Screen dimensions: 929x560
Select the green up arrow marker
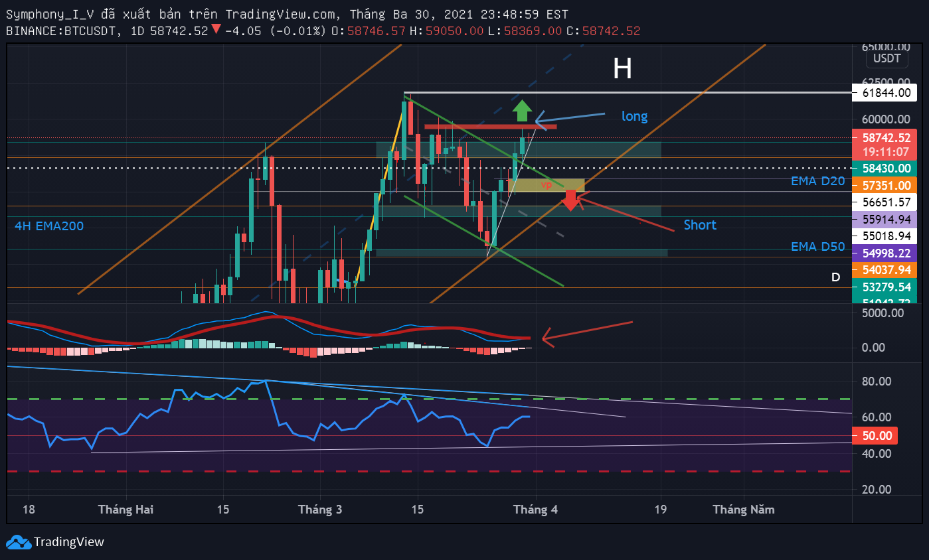523,111
